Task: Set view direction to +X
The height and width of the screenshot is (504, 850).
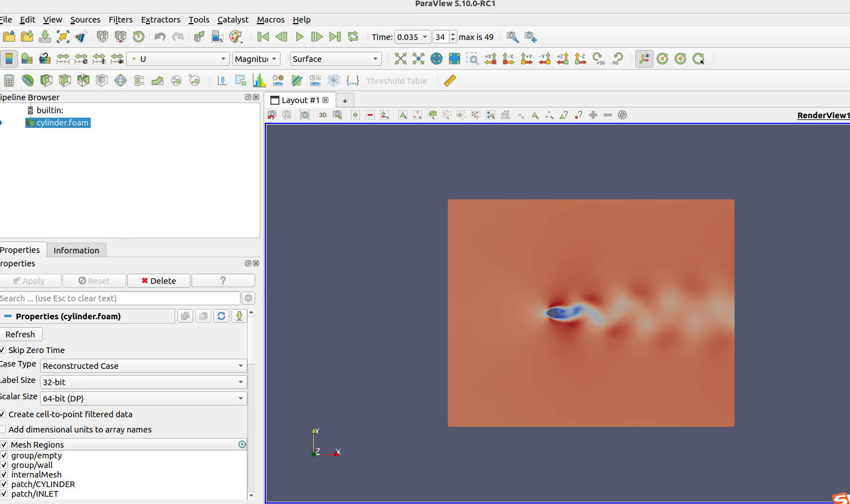Action: pos(491,59)
